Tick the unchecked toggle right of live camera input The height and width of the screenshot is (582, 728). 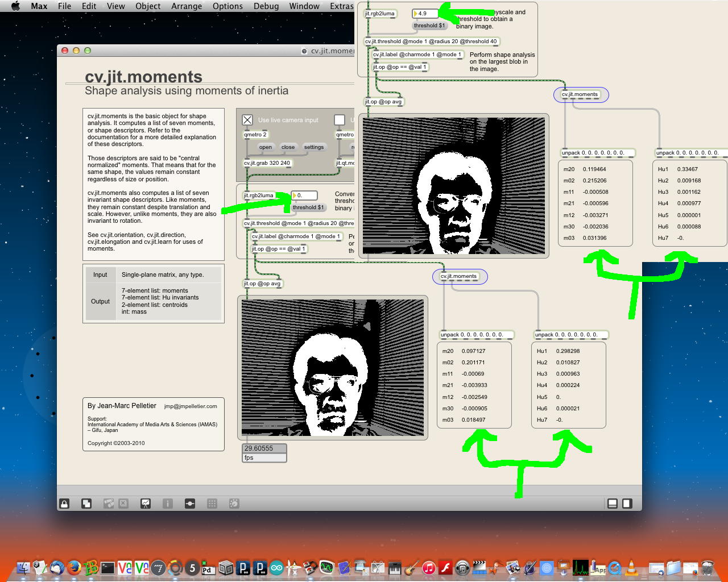pyautogui.click(x=340, y=120)
